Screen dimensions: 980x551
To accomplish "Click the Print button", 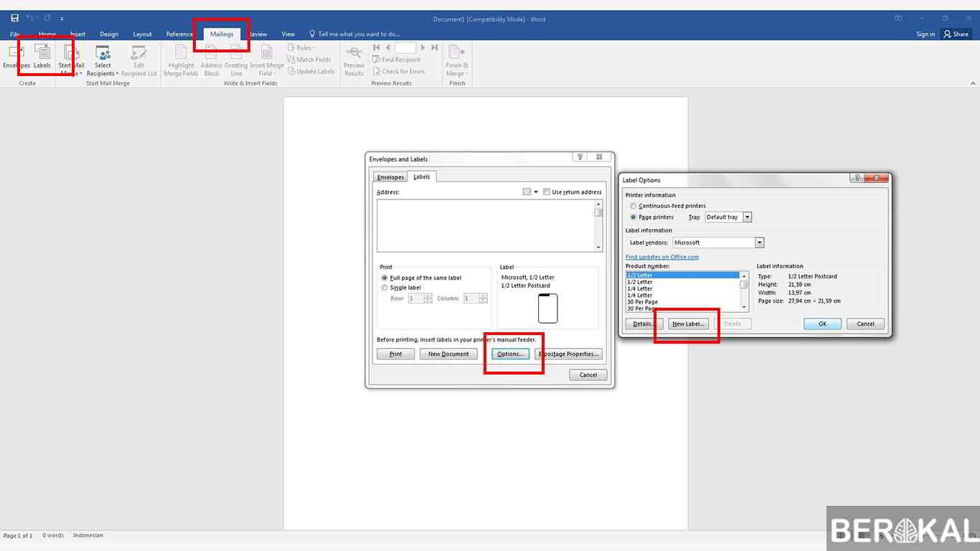I will (395, 354).
